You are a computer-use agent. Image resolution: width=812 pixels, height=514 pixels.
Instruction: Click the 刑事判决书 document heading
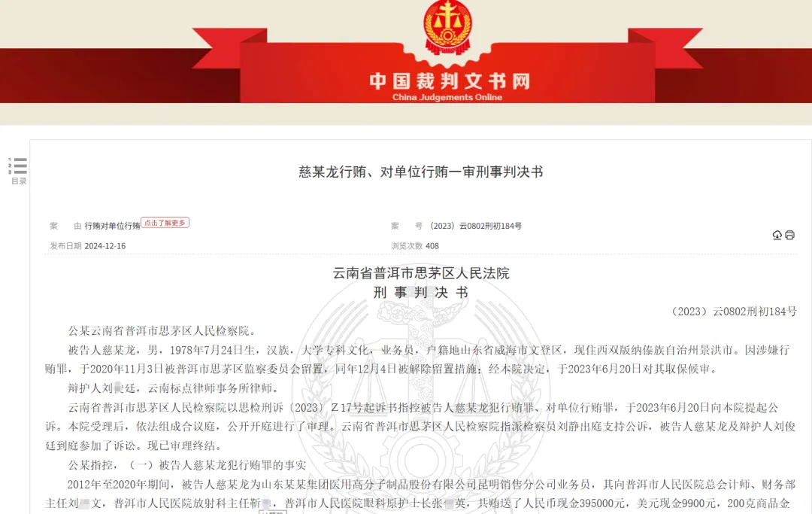(421, 293)
